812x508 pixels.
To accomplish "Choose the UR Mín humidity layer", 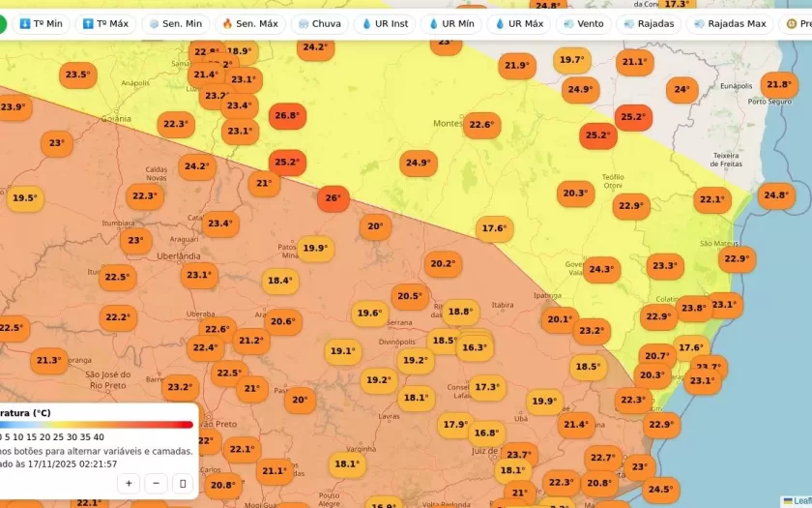I will tap(451, 23).
